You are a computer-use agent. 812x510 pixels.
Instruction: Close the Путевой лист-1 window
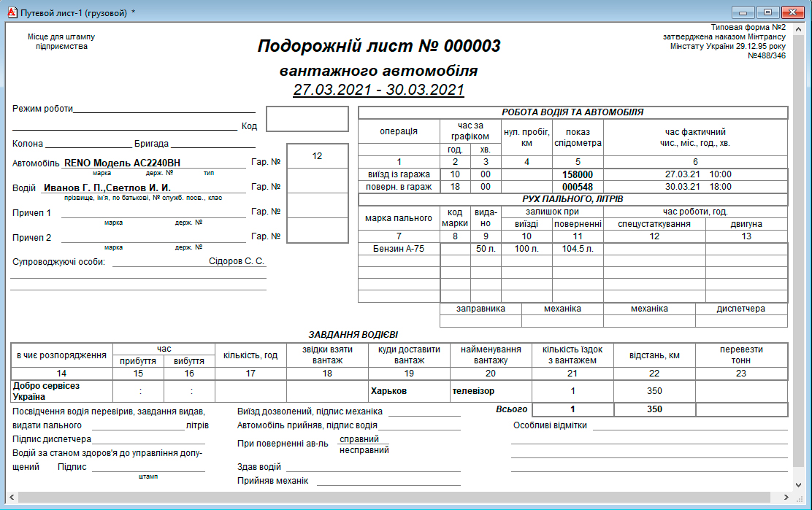pos(792,12)
